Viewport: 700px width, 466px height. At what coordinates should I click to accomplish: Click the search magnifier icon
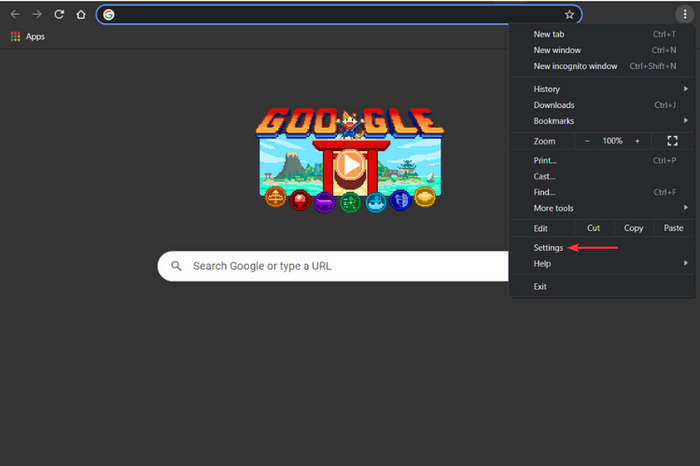176,266
